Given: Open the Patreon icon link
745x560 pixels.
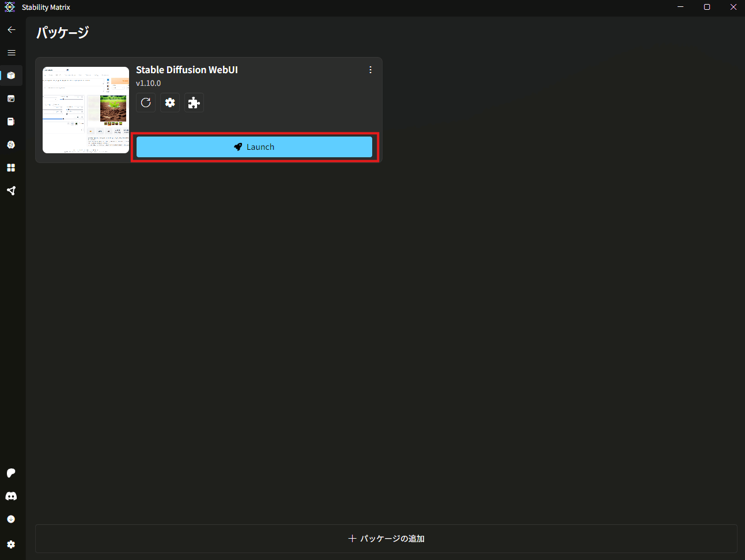Looking at the screenshot, I should 11,473.
